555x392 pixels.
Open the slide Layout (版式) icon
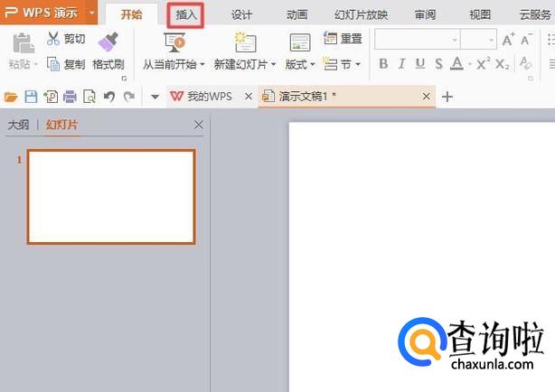[x=300, y=42]
